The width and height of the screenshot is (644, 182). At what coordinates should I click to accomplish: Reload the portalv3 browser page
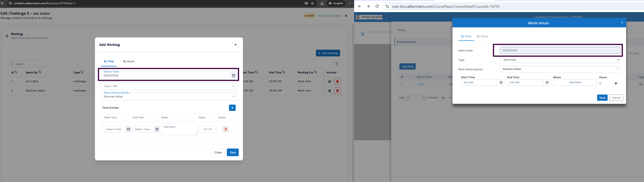(x=2, y=3)
